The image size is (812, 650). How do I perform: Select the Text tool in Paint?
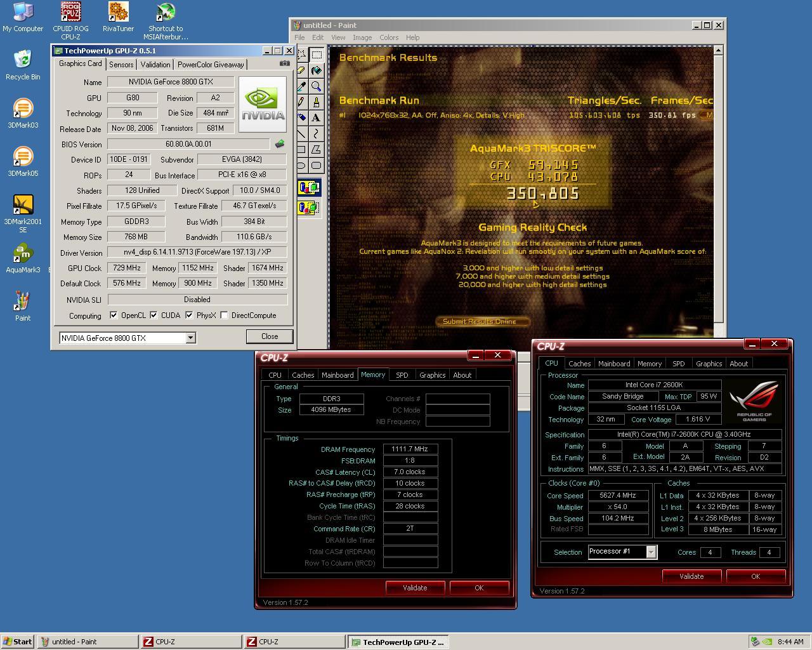(x=316, y=118)
